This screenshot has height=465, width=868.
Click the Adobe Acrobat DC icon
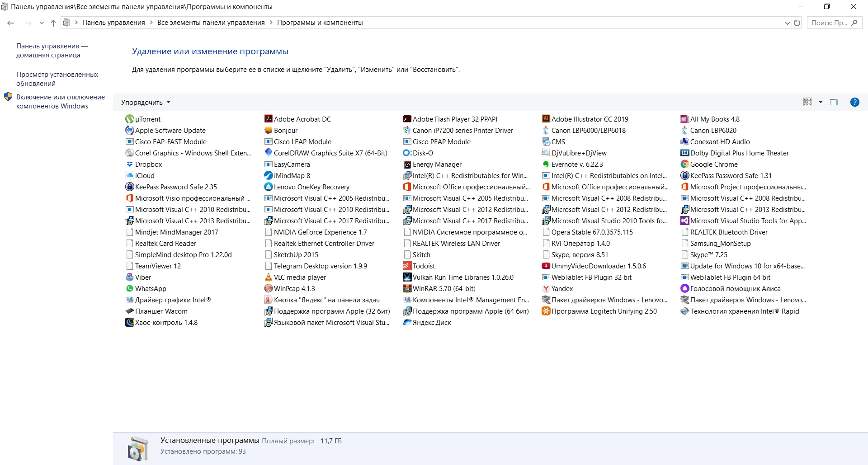coord(269,119)
